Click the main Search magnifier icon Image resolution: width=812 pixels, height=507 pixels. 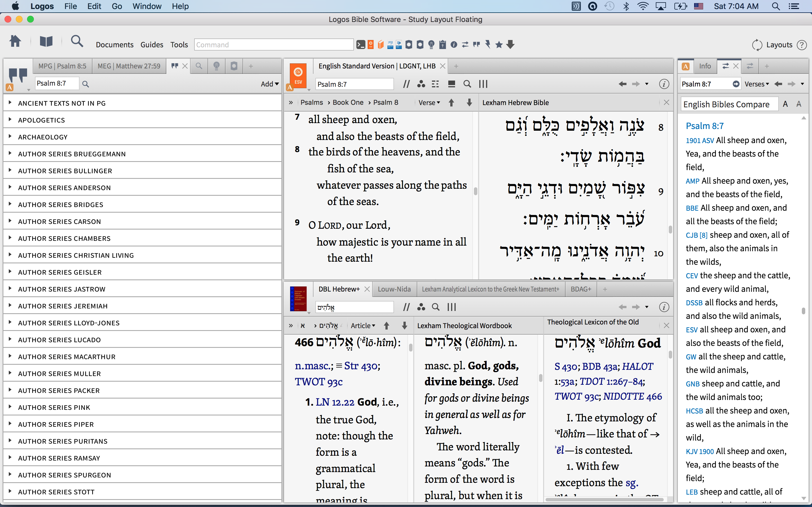tap(77, 42)
